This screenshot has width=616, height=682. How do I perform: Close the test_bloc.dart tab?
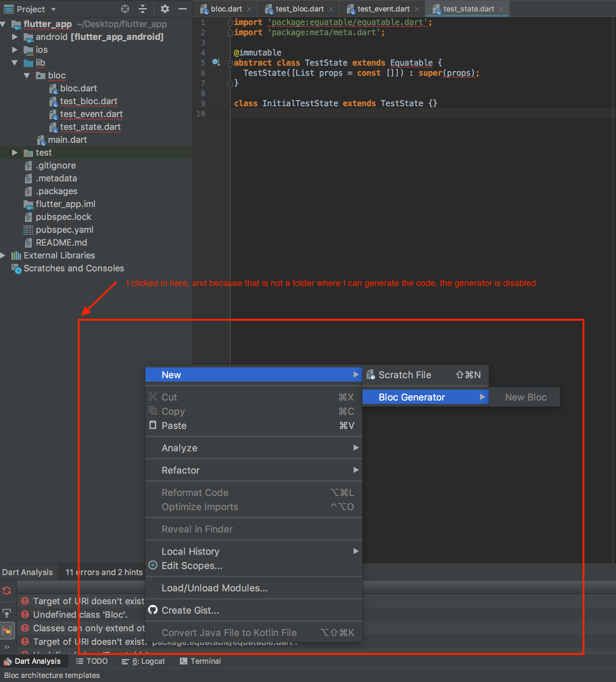tap(331, 9)
